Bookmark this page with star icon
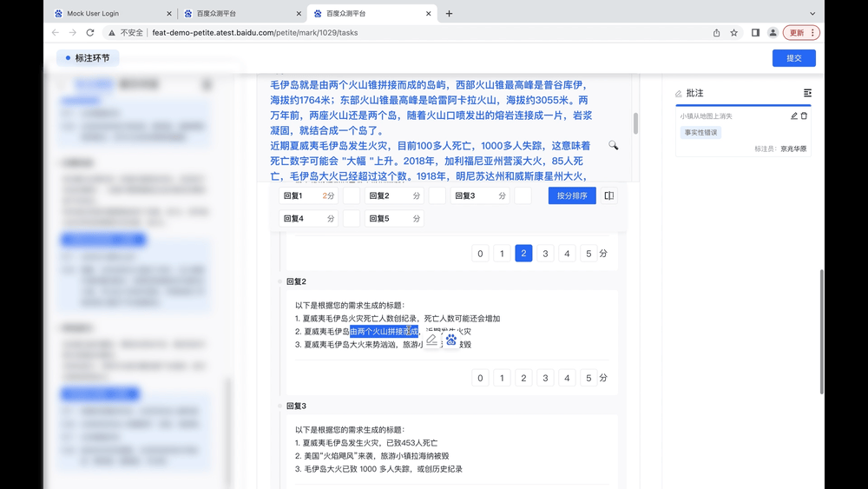 pos(733,33)
